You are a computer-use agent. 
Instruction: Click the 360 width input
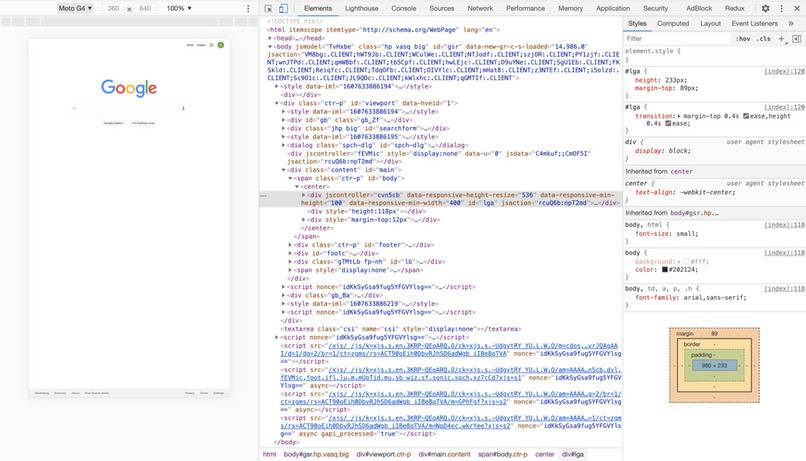coord(114,9)
